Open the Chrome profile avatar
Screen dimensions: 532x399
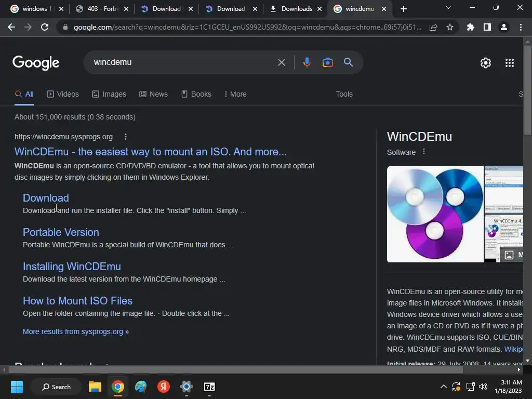(504, 27)
